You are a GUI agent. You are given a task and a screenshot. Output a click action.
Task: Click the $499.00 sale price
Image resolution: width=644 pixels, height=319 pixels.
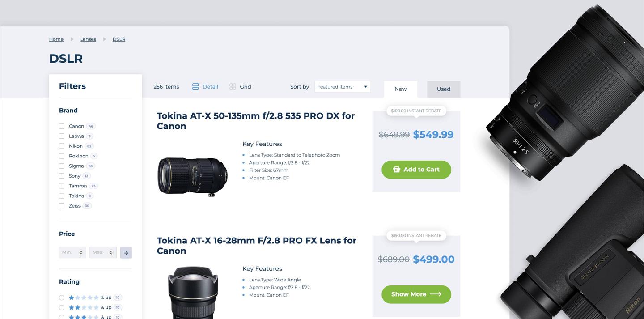[434, 259]
